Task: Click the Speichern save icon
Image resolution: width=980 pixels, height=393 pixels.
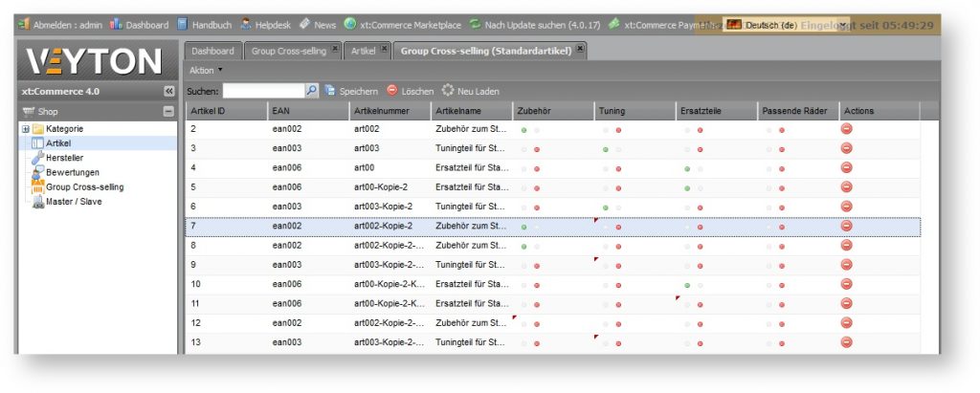Action: (x=329, y=91)
